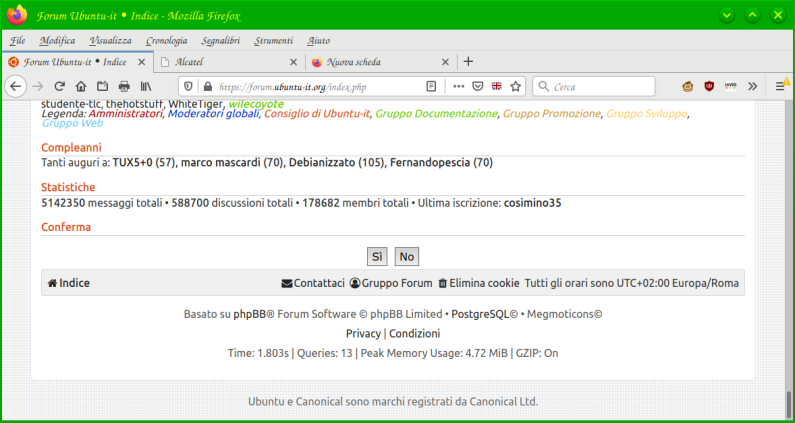Screen dimensions: 795x423
Task: Open the Strumenti menu
Action: [274, 41]
